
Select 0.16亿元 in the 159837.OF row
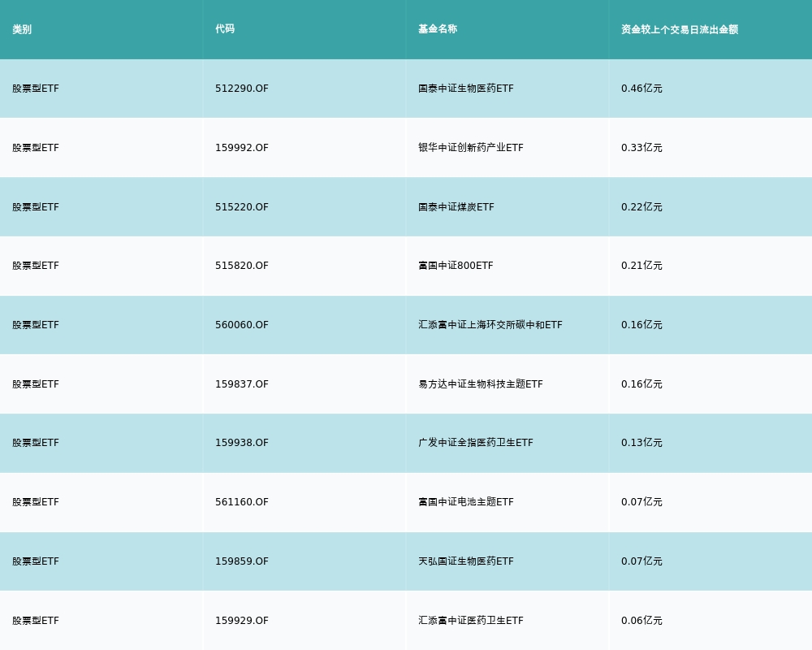pyautogui.click(x=641, y=384)
